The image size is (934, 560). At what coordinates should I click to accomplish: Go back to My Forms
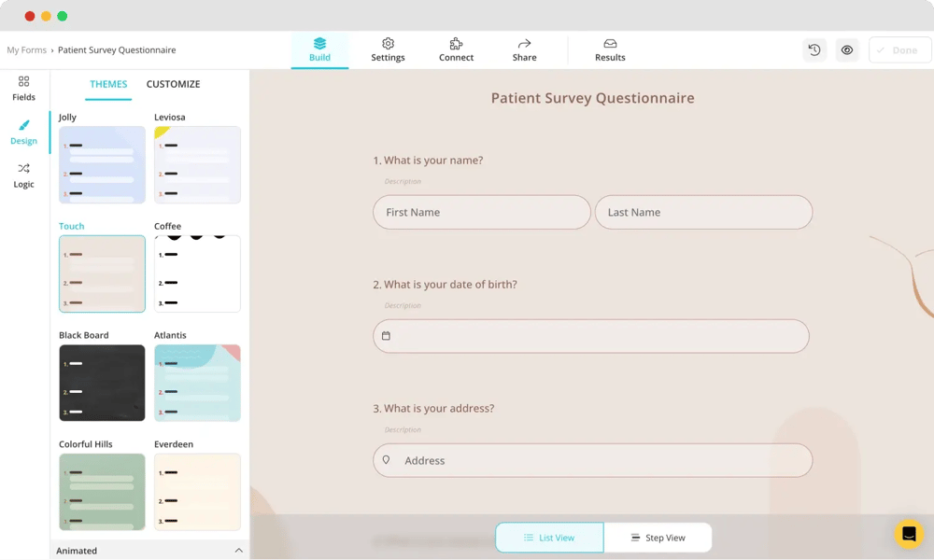(x=26, y=50)
